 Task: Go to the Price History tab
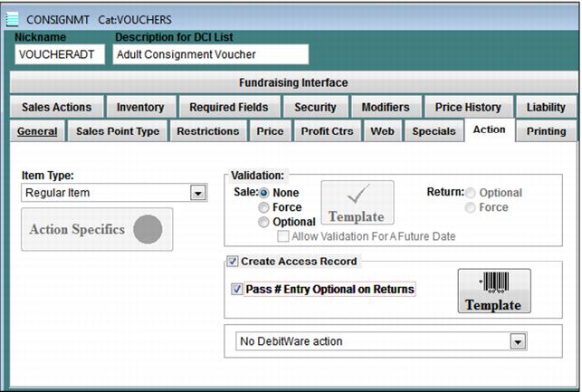(468, 107)
